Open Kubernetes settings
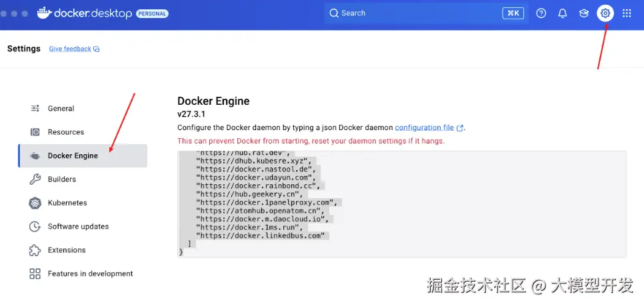This screenshot has width=644, height=305. (83, 203)
